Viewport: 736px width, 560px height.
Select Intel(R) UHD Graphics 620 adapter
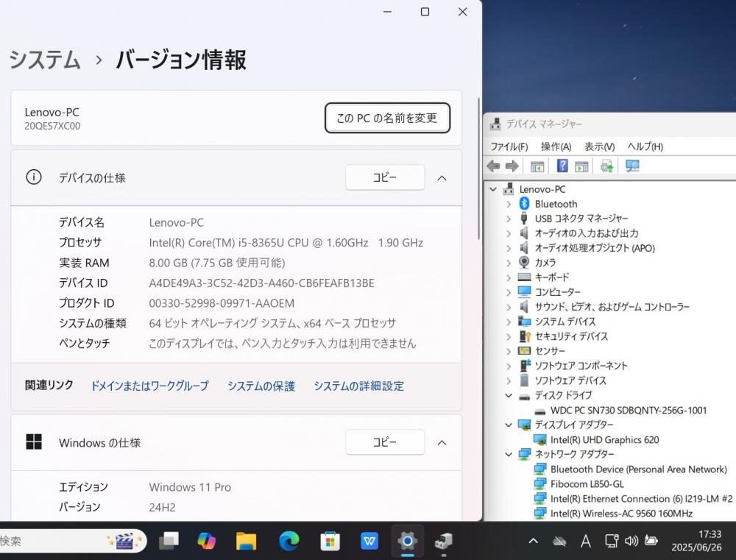(604, 440)
